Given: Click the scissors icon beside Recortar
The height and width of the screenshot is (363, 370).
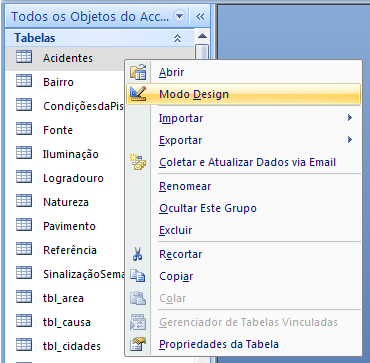Looking at the screenshot, I should (x=137, y=254).
